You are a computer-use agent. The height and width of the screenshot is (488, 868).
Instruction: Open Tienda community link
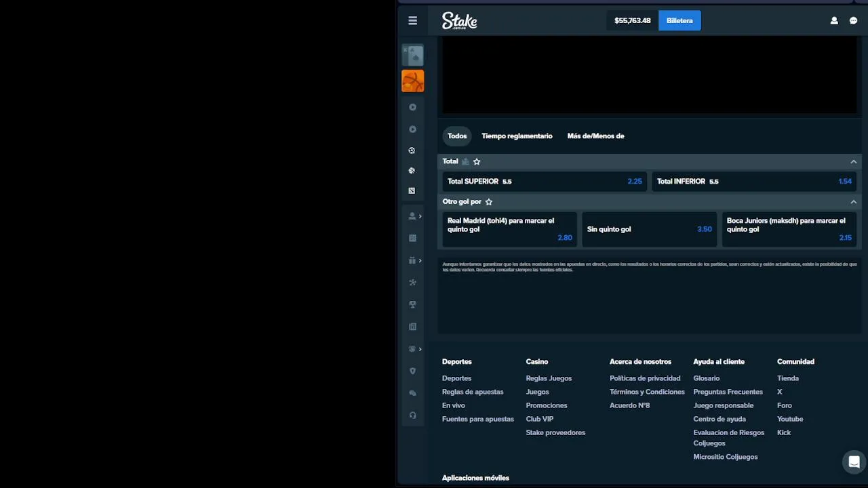coord(788,378)
